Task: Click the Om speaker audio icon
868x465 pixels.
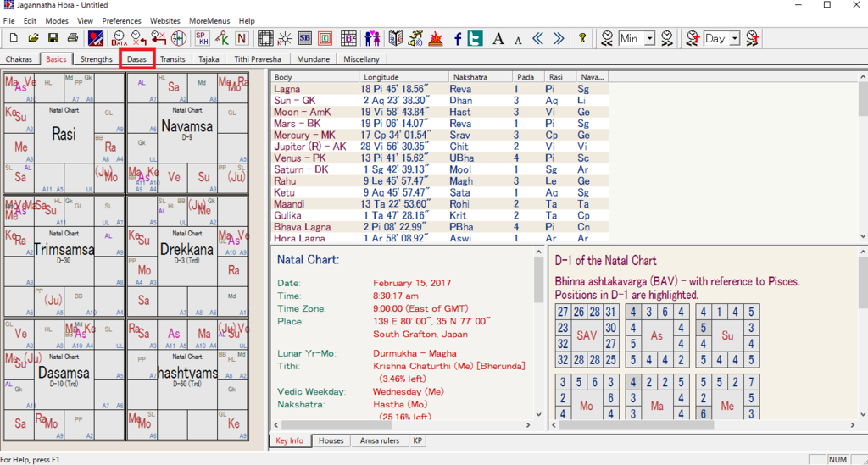Action: click(415, 38)
